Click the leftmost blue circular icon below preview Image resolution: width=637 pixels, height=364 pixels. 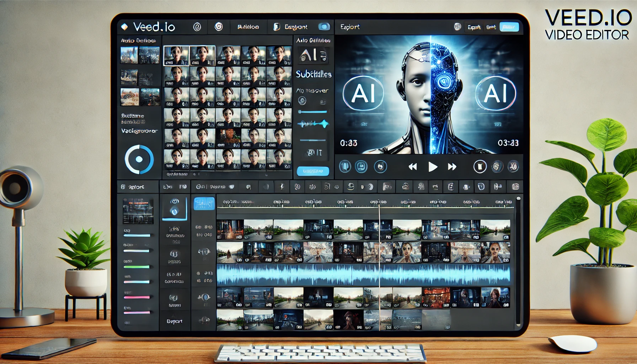(345, 166)
